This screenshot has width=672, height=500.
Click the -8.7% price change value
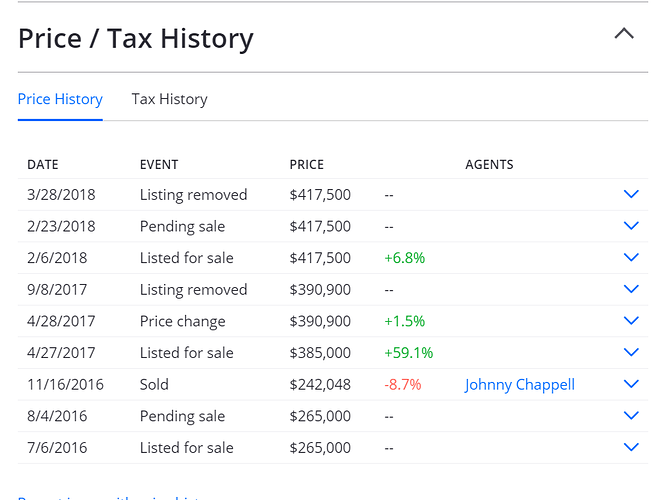tap(403, 385)
